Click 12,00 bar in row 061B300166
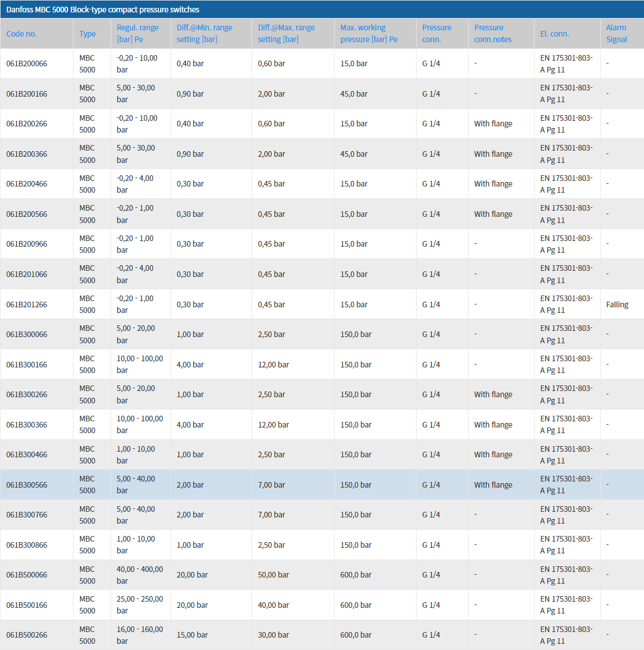The image size is (644, 650). 273,365
